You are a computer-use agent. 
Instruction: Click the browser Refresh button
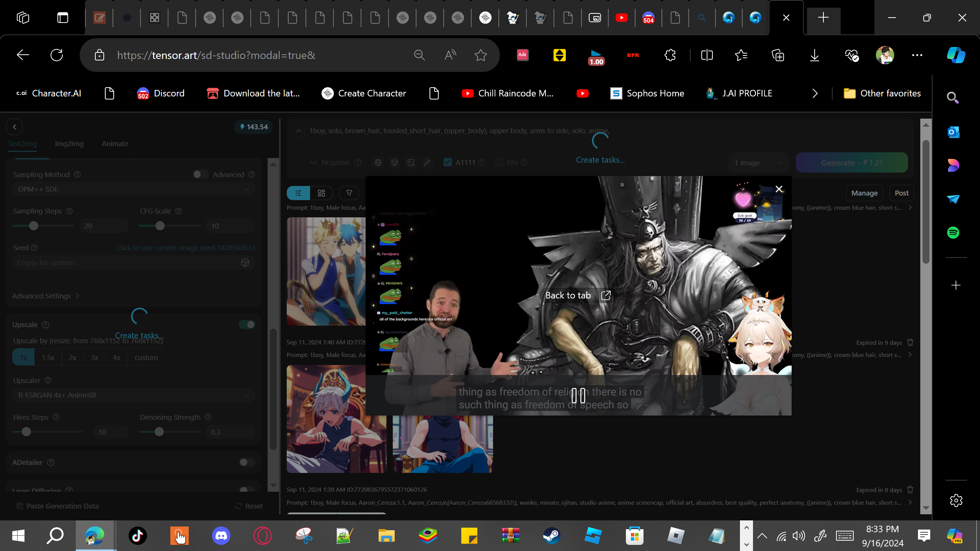click(x=57, y=55)
